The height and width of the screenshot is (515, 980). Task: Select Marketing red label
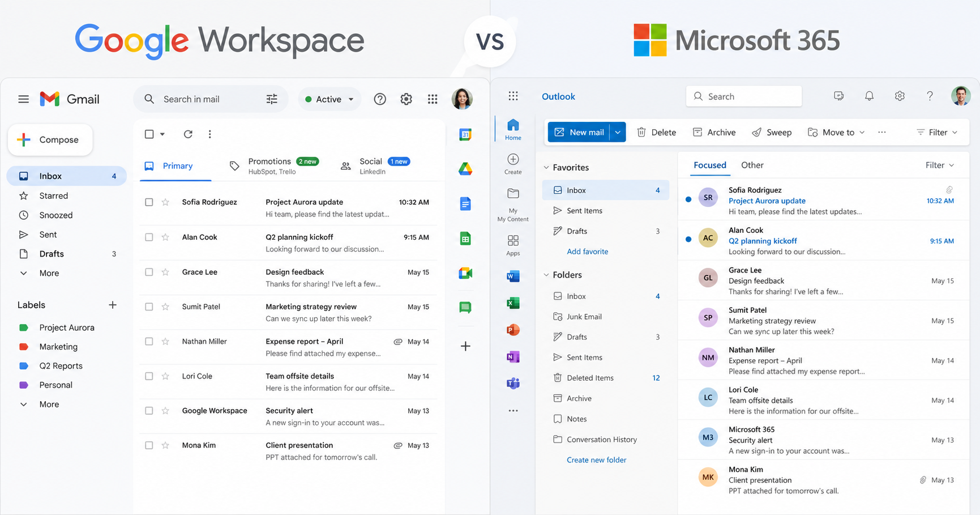(48, 347)
